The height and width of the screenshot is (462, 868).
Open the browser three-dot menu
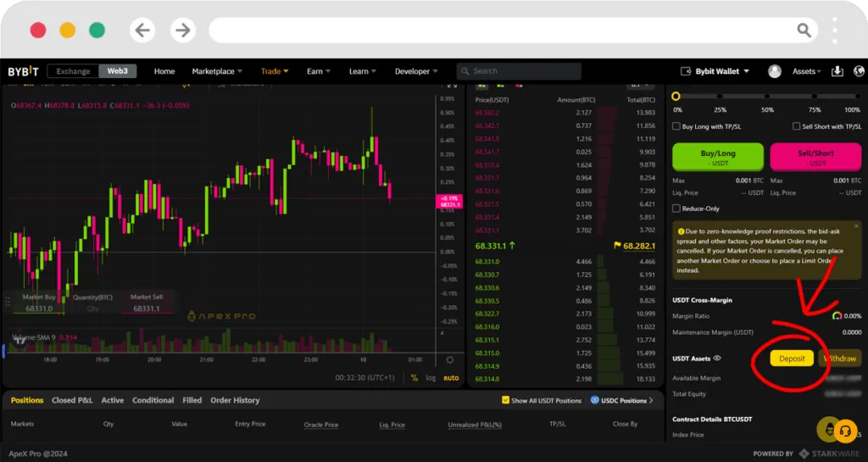point(835,30)
